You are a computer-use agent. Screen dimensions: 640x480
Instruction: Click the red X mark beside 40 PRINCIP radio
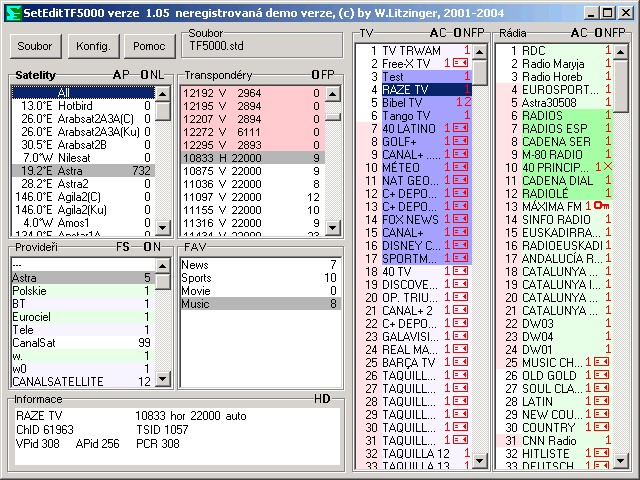click(606, 166)
